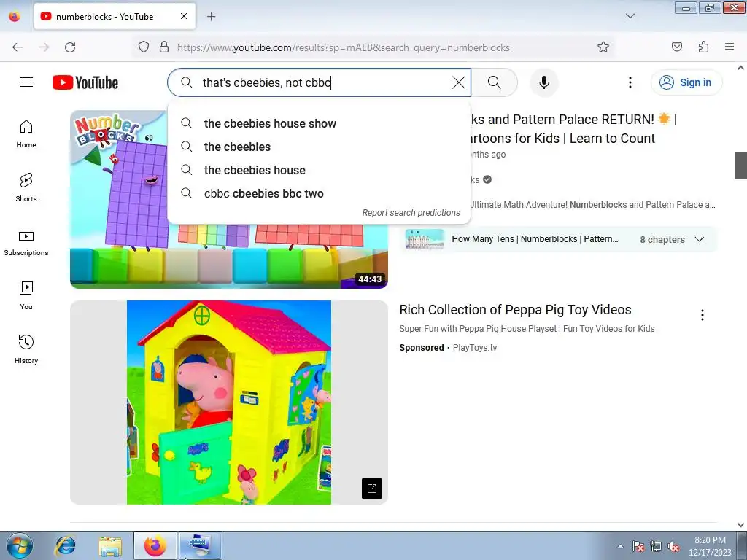Open tracking protection shield icon
Screen dimensions: 747x560
[144, 47]
